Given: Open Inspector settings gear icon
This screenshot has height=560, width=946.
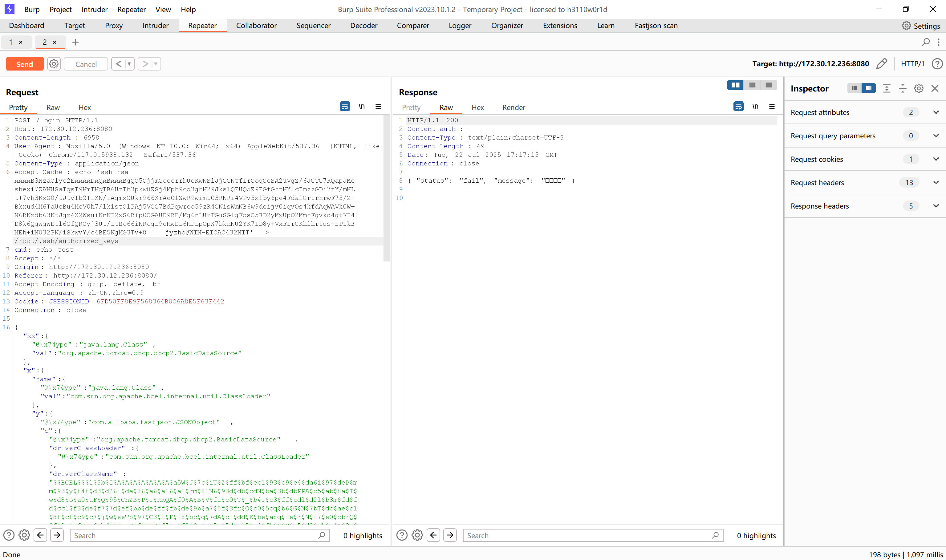Looking at the screenshot, I should point(919,88).
